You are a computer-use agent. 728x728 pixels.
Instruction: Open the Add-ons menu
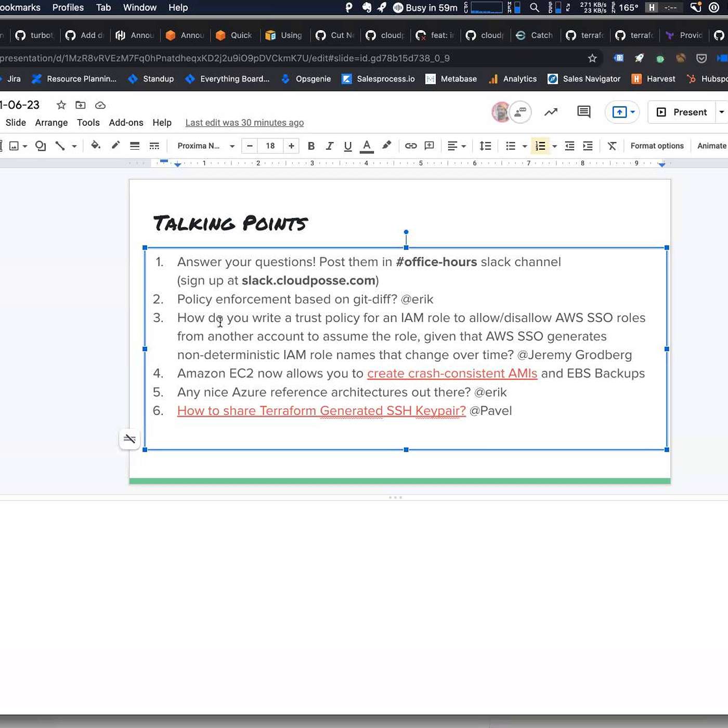click(126, 123)
